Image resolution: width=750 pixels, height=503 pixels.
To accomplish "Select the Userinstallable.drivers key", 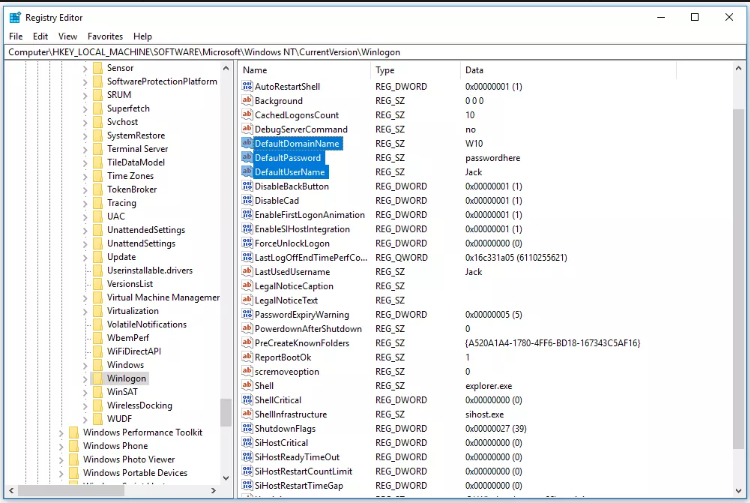I will [150, 270].
